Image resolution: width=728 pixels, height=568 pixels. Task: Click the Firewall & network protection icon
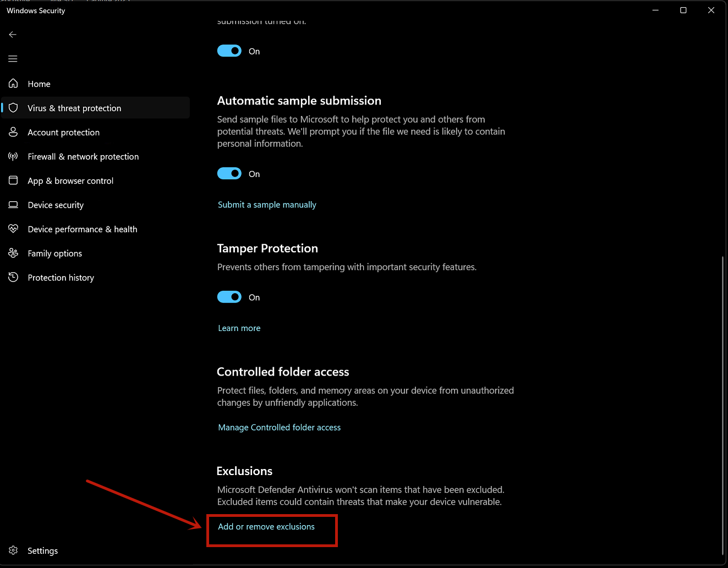(x=13, y=156)
